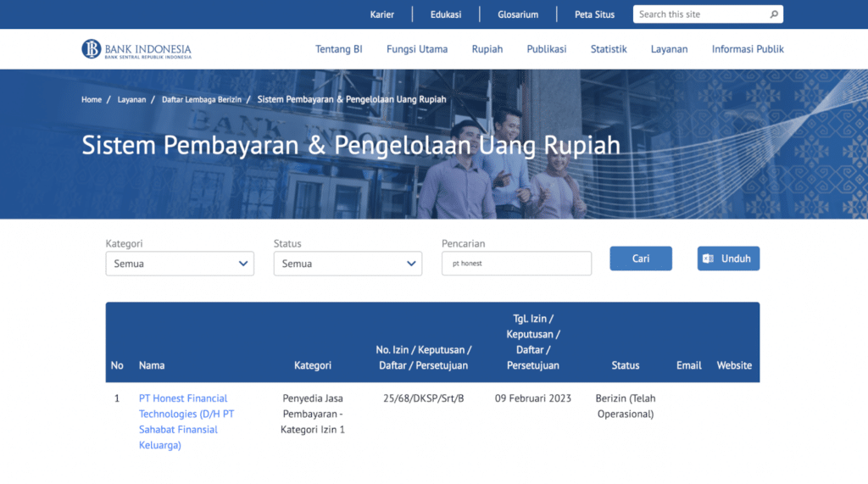
Task: Select the Berizin (Telah Operasional) status
Action: click(626, 406)
